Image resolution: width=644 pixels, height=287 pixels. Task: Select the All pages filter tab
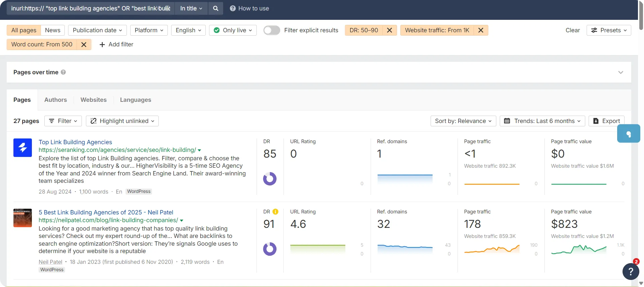point(24,30)
